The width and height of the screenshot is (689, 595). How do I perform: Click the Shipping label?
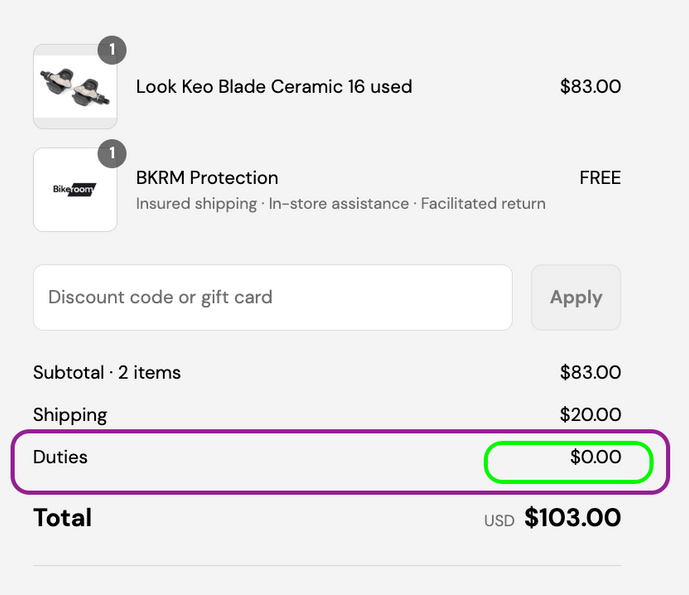70,414
